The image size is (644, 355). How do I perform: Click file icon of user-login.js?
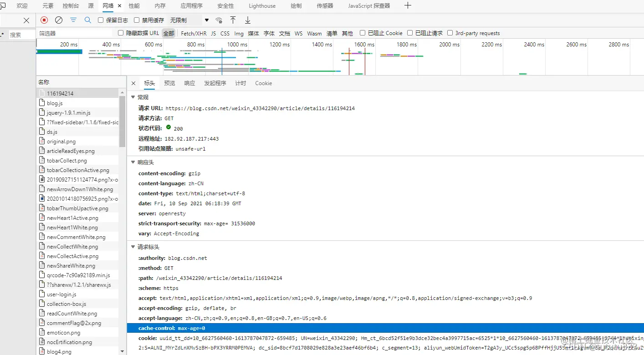42,294
